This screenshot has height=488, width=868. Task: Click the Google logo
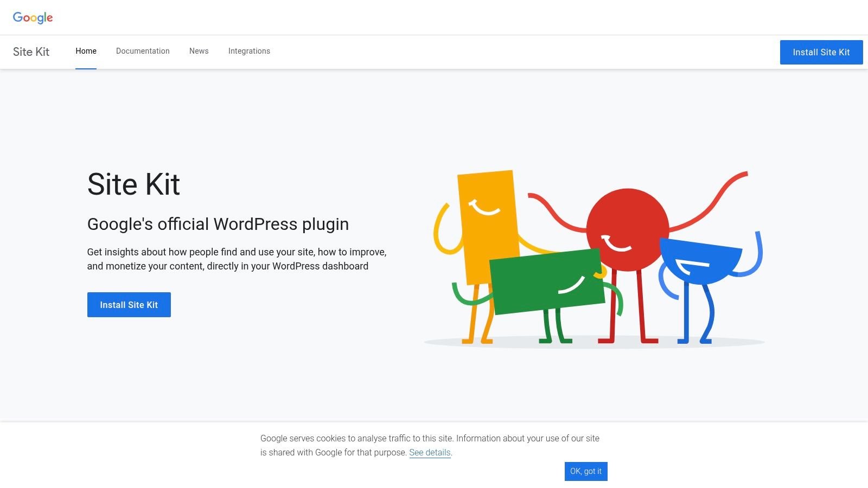[x=33, y=17]
